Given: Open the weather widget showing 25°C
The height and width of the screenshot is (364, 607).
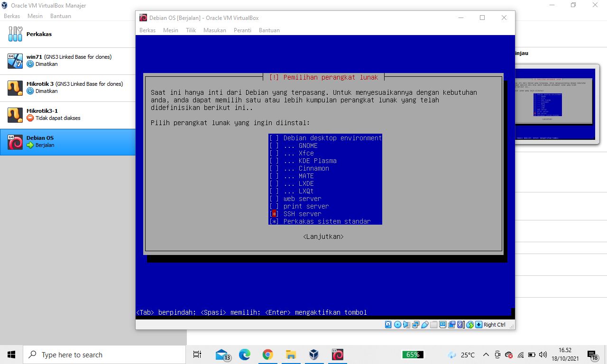Looking at the screenshot, I should (x=461, y=355).
